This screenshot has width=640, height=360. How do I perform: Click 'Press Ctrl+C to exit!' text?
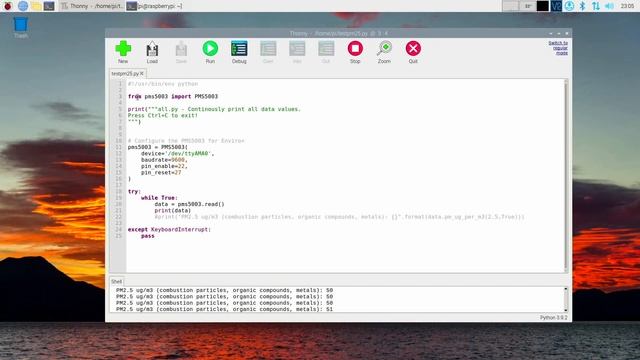pyautogui.click(x=162, y=116)
